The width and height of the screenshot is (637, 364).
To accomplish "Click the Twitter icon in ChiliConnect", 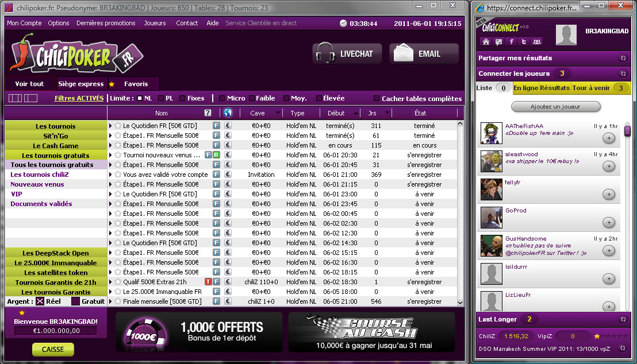I will [x=524, y=41].
